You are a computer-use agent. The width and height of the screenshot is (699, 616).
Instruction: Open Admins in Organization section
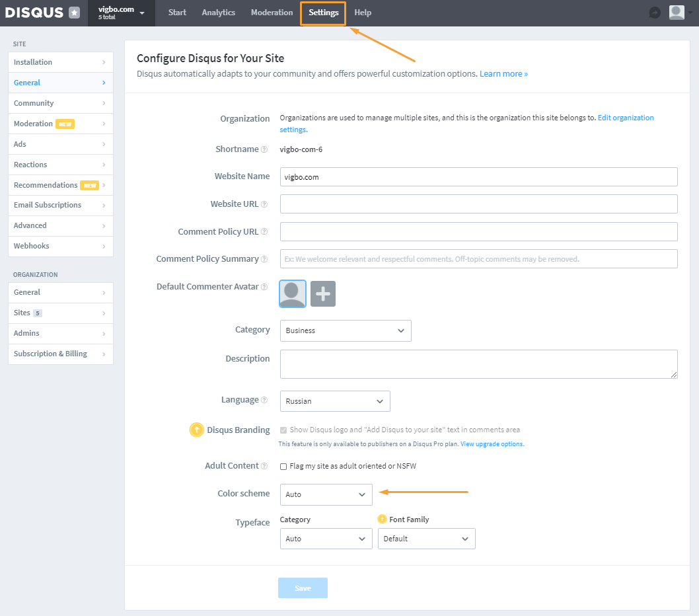point(61,333)
